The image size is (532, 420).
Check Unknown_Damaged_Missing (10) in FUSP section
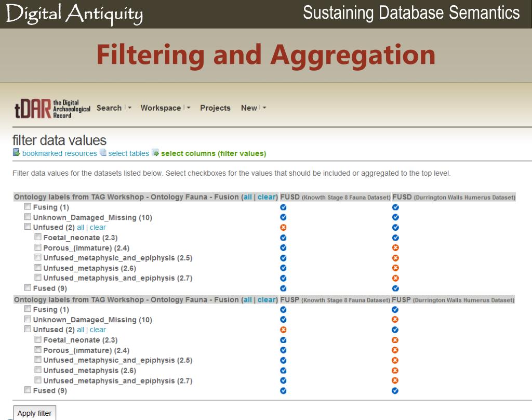pos(28,319)
